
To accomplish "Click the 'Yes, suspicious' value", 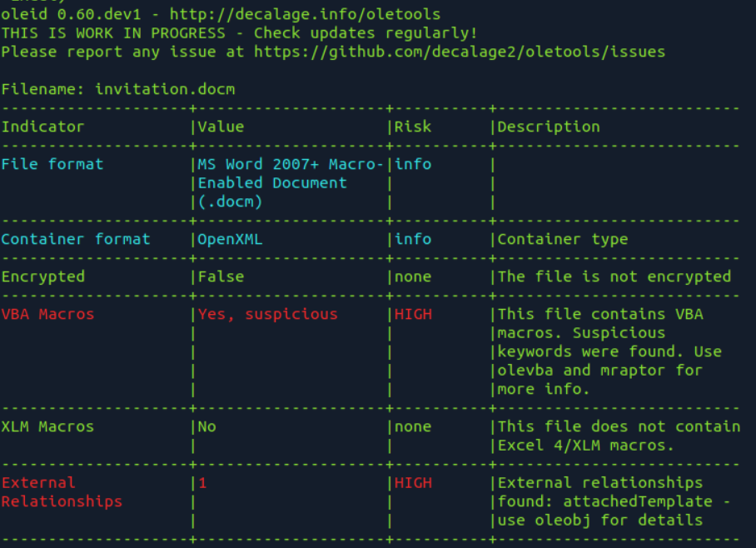I will click(267, 315).
